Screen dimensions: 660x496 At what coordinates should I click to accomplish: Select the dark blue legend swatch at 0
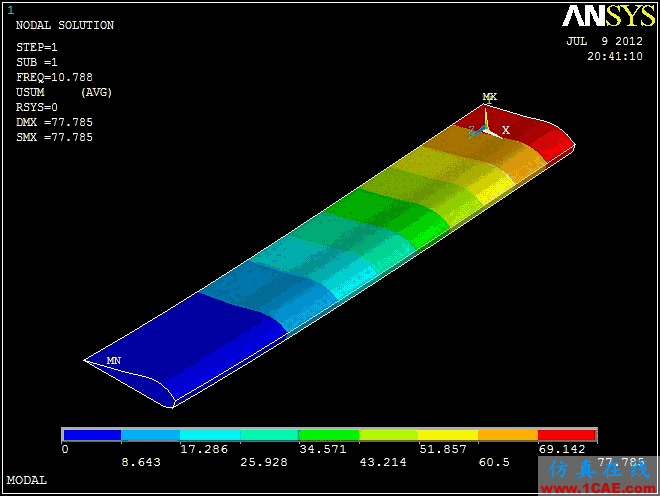coord(92,435)
